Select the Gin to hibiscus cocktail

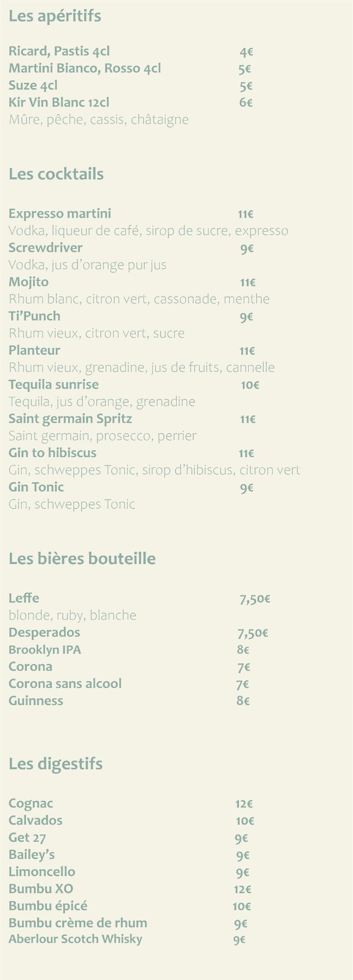pyautogui.click(x=52, y=453)
